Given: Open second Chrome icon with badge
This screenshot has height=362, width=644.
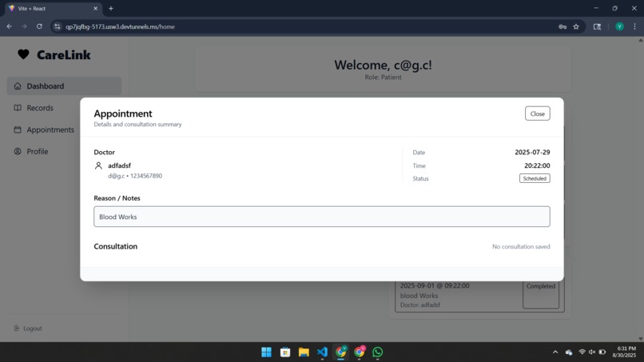Looking at the screenshot, I should [360, 352].
